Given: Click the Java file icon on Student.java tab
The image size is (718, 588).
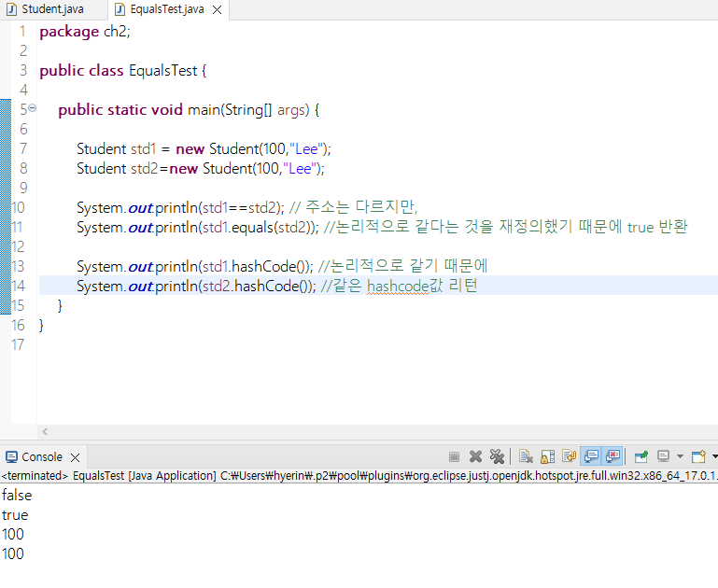Looking at the screenshot, I should pyautogui.click(x=11, y=9).
